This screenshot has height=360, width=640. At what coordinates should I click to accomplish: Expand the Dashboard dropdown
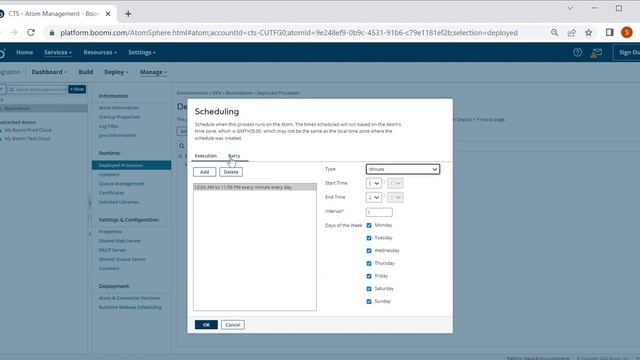[x=49, y=72]
